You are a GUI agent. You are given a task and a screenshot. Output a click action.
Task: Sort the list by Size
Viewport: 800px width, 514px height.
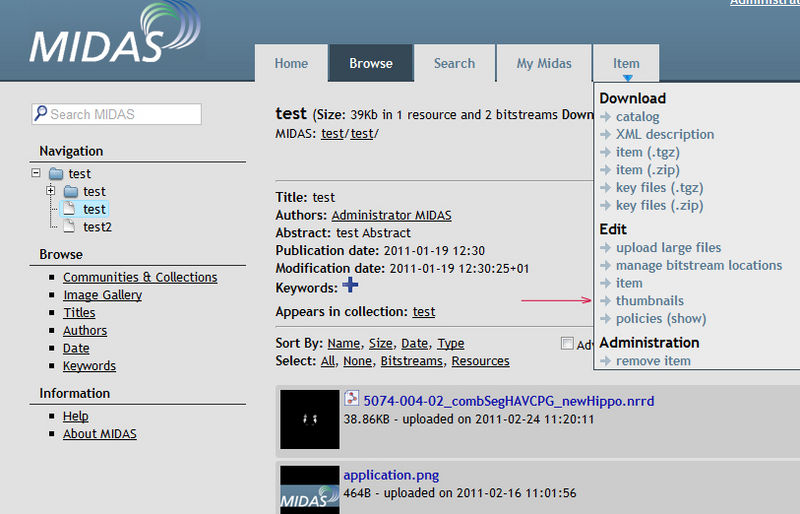coord(380,343)
